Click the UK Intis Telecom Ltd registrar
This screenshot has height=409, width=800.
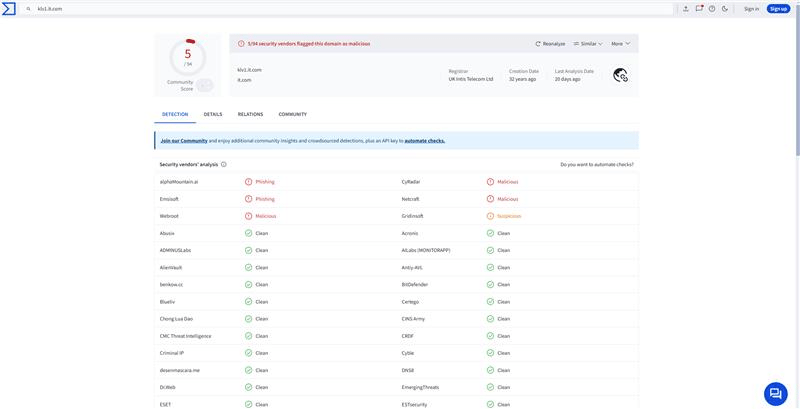point(470,80)
